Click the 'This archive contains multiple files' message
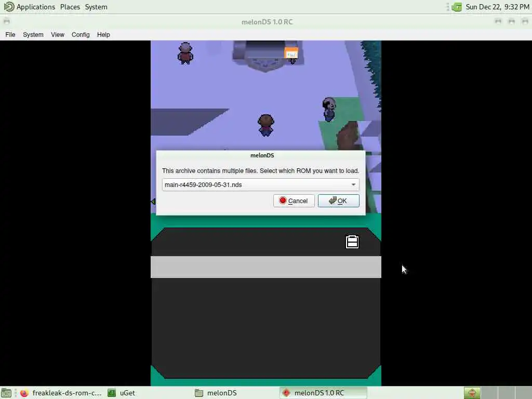 point(260,170)
